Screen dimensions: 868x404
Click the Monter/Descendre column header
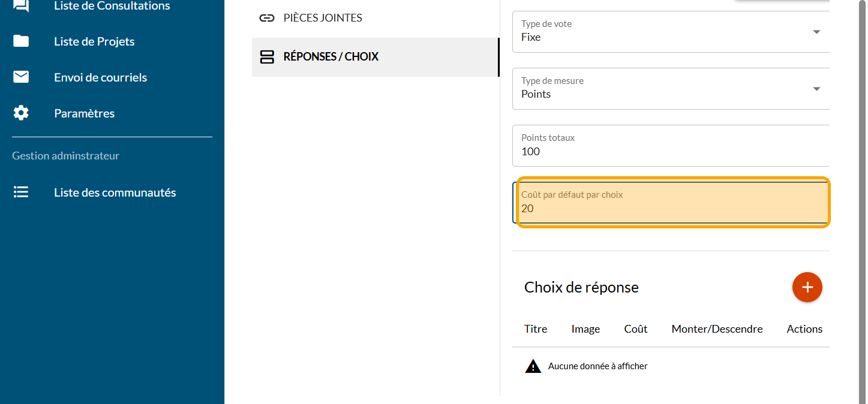coord(717,329)
